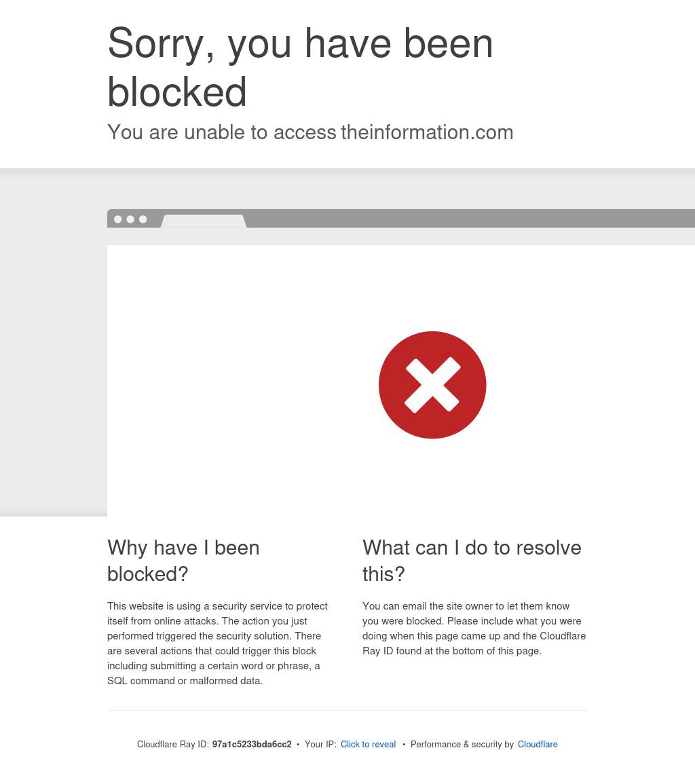Click 'What can I do to resolve this?' heading
The width and height of the screenshot is (695, 784).
click(x=472, y=561)
